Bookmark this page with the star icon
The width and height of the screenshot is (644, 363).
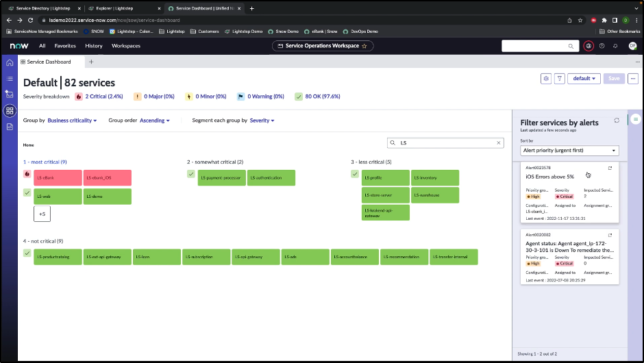tap(580, 20)
